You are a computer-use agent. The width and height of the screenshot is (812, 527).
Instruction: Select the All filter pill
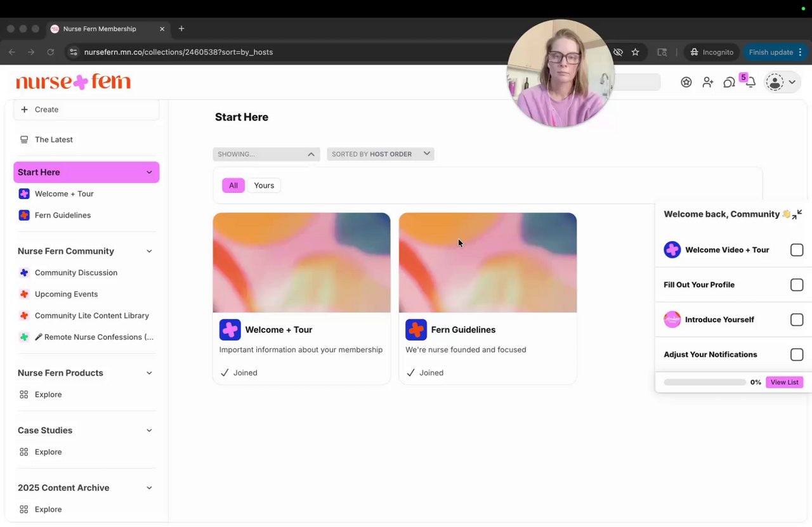pyautogui.click(x=233, y=185)
